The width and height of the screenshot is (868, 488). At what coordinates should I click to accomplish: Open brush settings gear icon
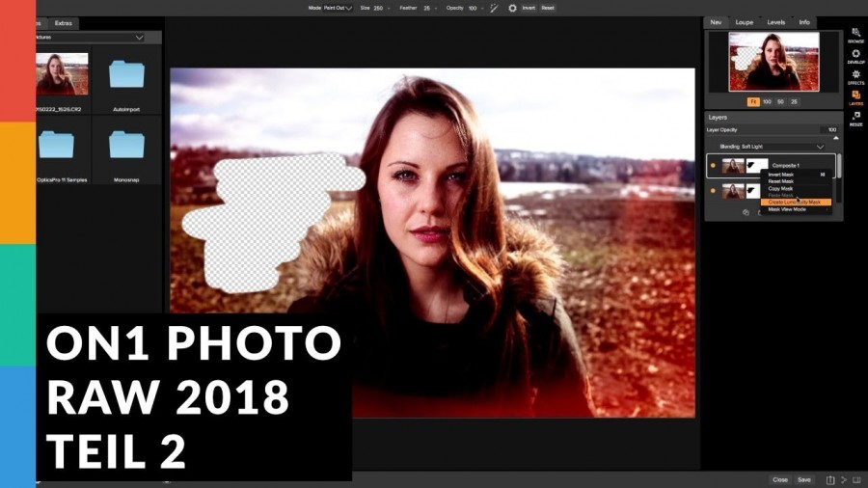512,8
